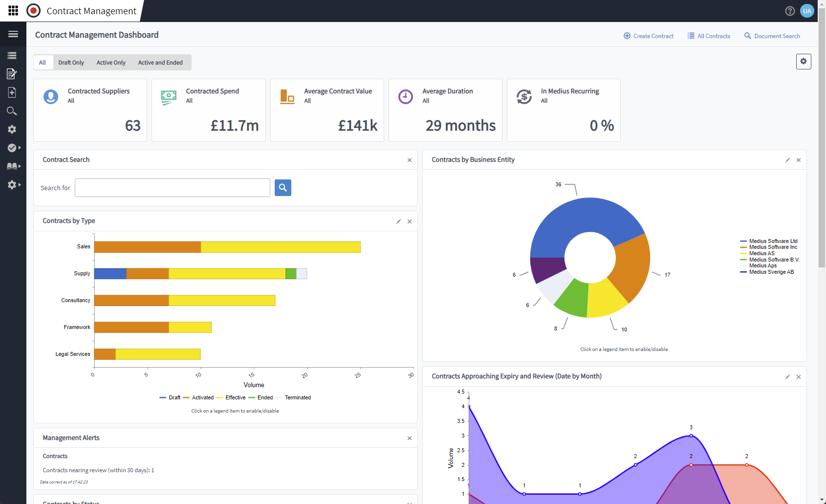
Task: Expand the approvals checkmark sidebar menu
Action: click(x=13, y=148)
